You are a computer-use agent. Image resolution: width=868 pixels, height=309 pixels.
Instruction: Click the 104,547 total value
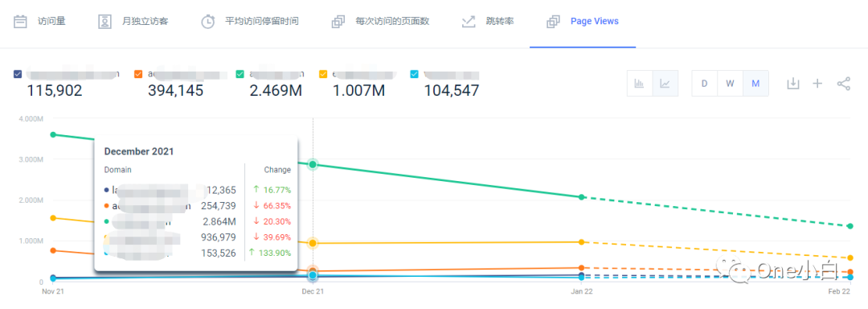point(451,90)
